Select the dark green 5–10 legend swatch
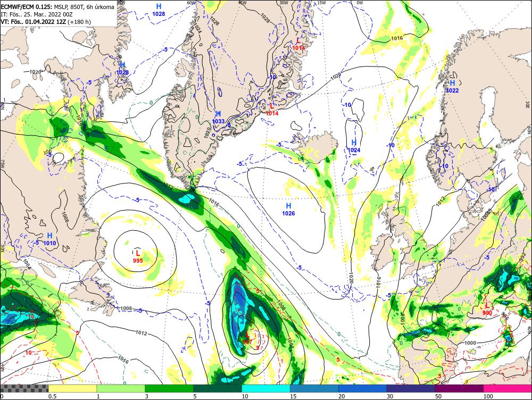The width and height of the screenshot is (532, 400). click(218, 388)
